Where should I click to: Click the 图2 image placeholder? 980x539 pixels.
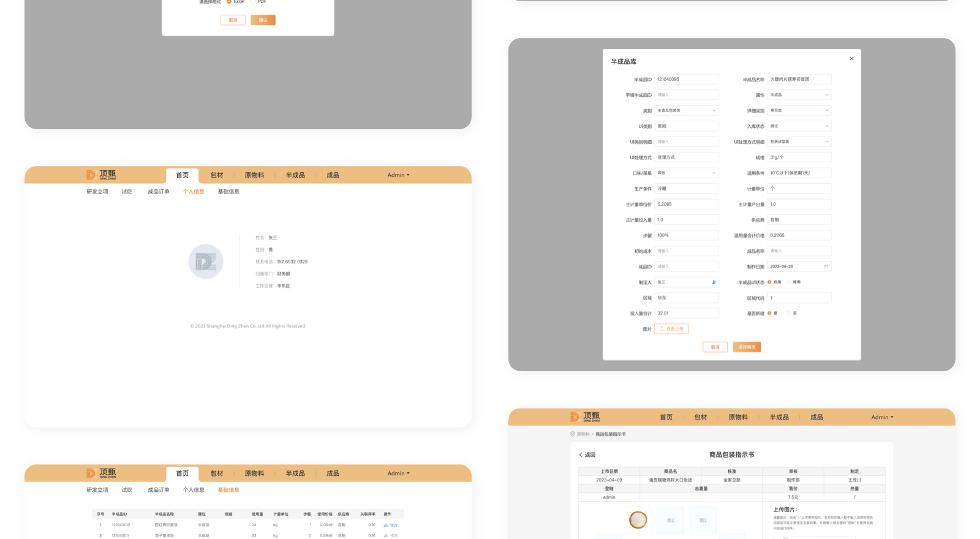[x=671, y=520]
